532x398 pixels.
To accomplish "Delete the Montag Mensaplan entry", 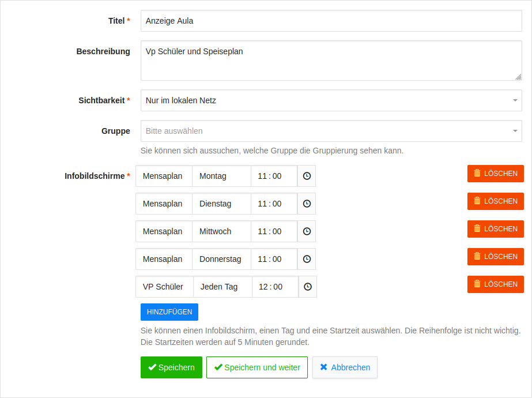I will (495, 174).
